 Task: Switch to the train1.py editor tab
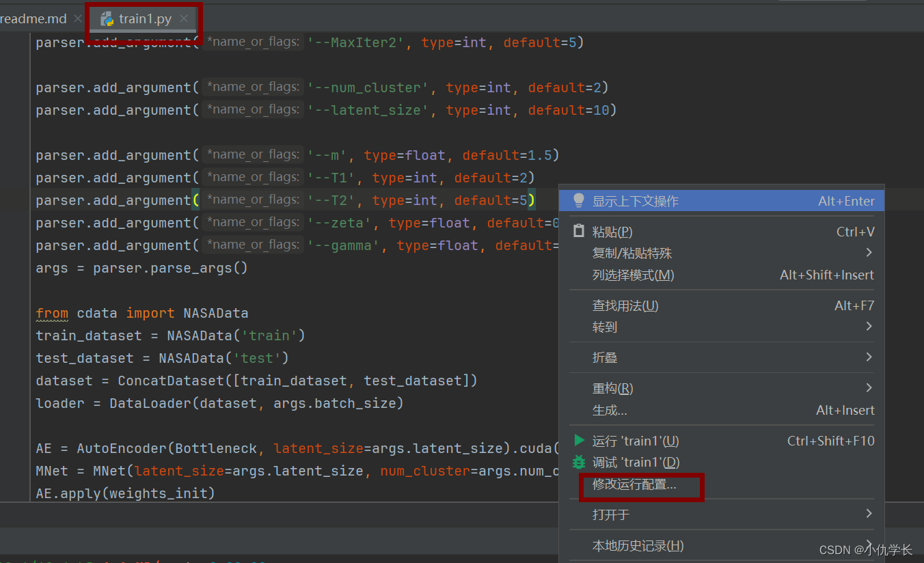(x=144, y=19)
